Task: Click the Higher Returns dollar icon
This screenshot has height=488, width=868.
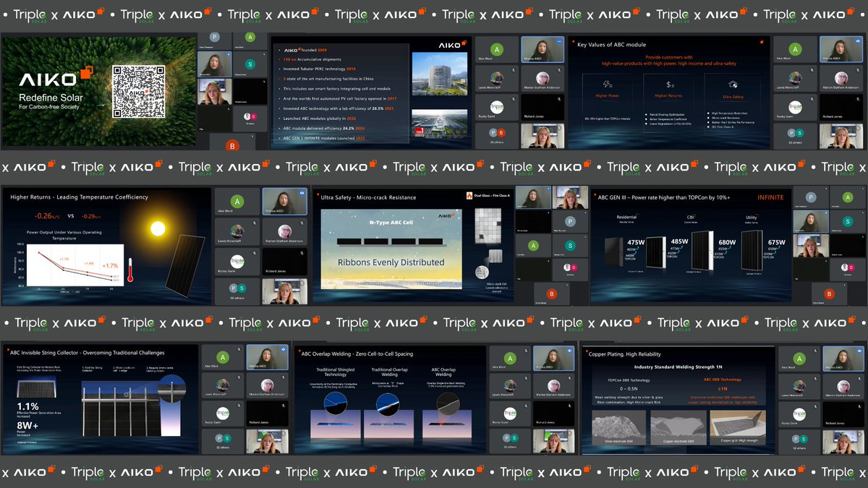Action: [x=671, y=83]
